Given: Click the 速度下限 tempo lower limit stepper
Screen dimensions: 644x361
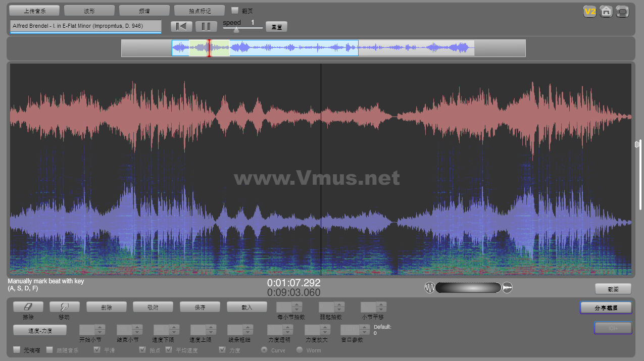Looking at the screenshot, I should pos(166,330).
